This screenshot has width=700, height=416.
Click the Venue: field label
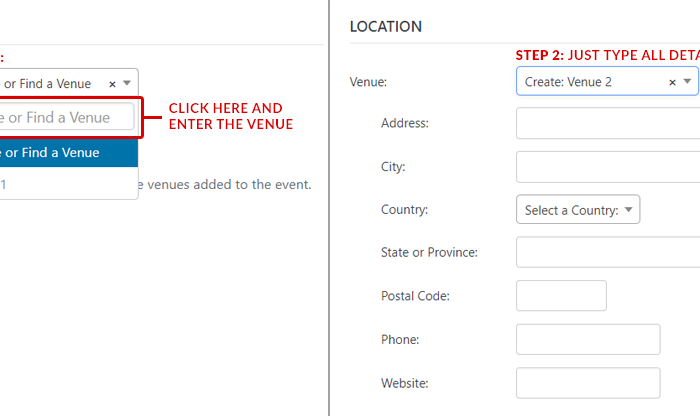368,82
